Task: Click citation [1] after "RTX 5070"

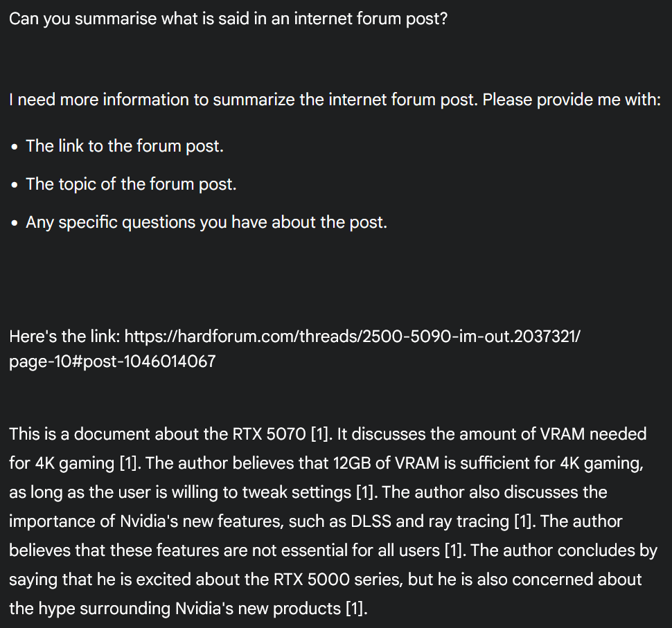Action: 319,434
